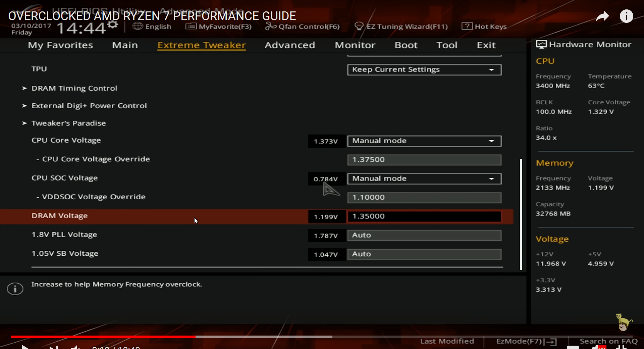Open the Monitor tab
The width and height of the screenshot is (644, 349).
[355, 45]
